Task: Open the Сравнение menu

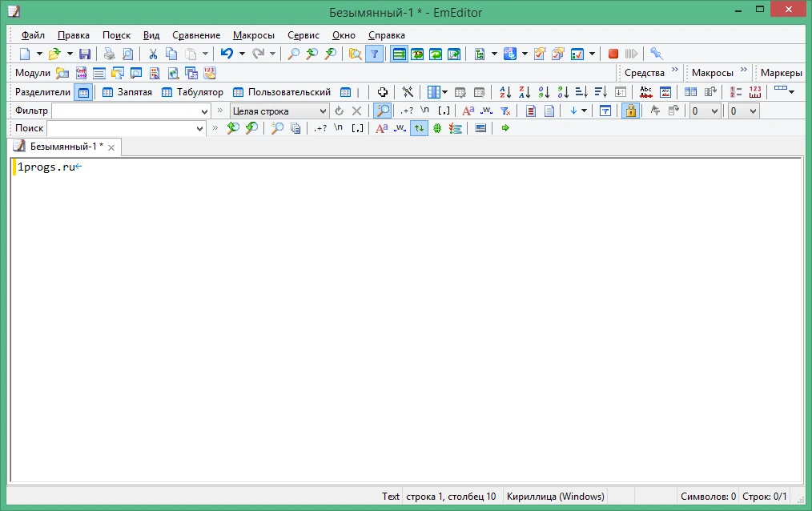Action: [x=196, y=35]
